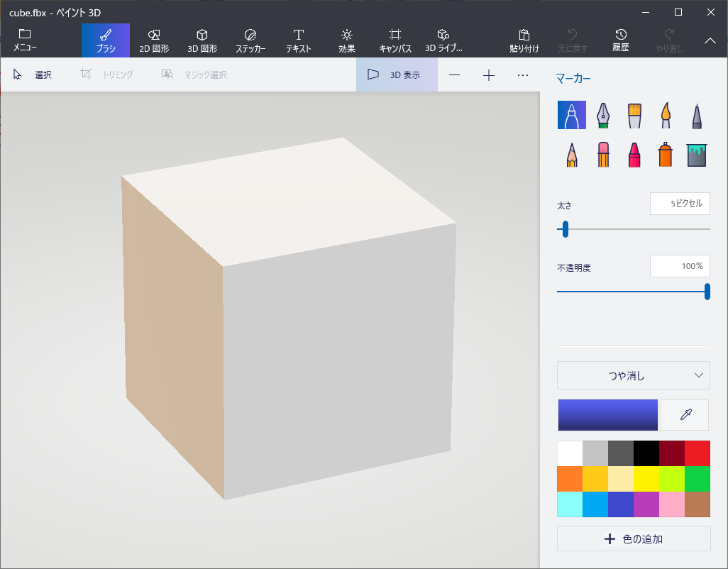The height and width of the screenshot is (569, 728).
Task: Choose the bright yellow color swatch
Action: pyautogui.click(x=646, y=478)
